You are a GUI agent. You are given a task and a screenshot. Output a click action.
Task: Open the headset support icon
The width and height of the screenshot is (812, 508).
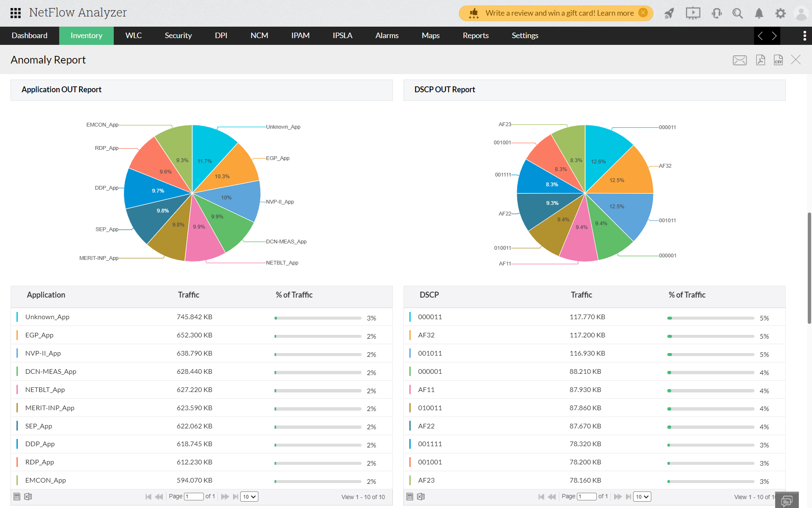(716, 13)
